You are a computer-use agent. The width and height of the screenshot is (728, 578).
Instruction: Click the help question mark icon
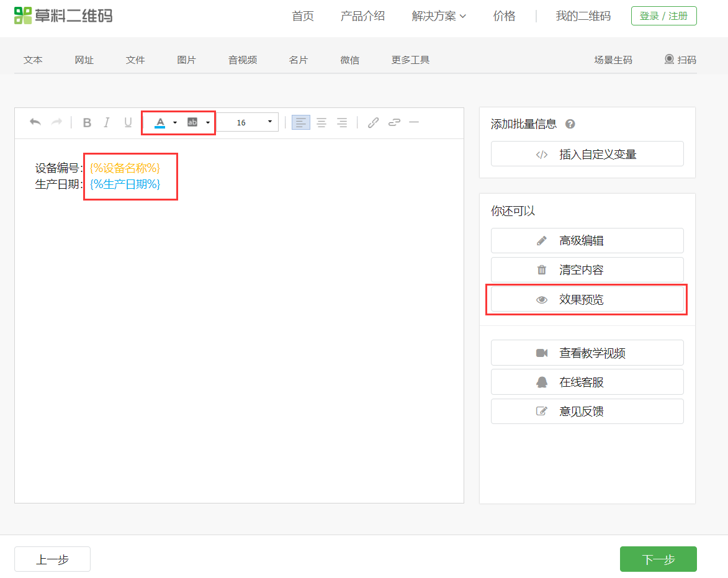(x=570, y=124)
